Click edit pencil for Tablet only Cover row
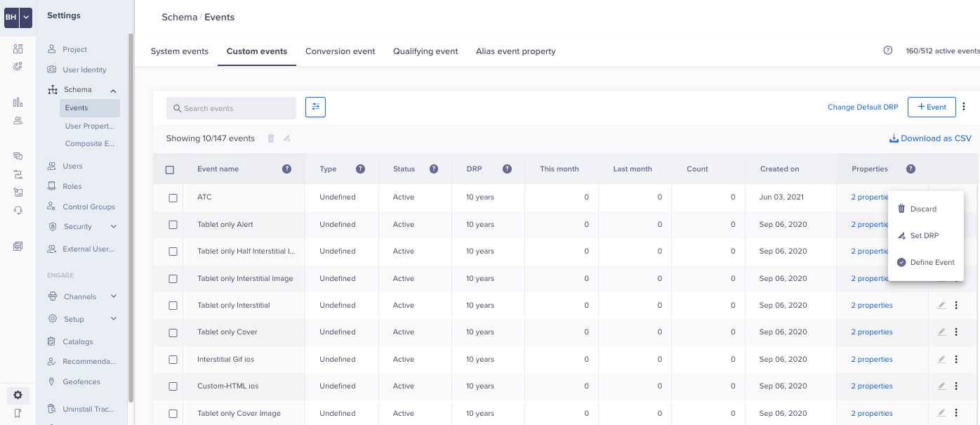Viewport: 980px width, 425px height. tap(941, 332)
